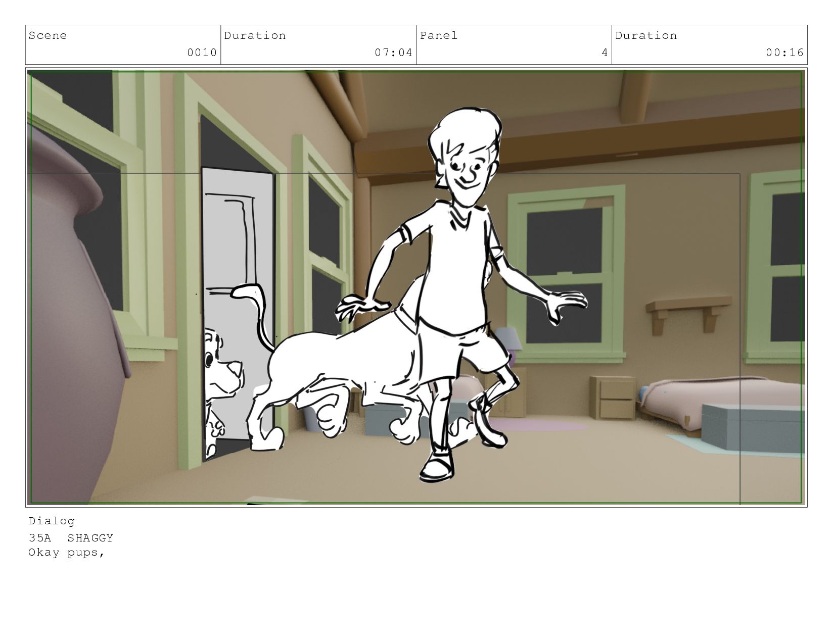Viewport: 834px width, 644px height.
Task: Click the Dialog heading
Action: 52,521
